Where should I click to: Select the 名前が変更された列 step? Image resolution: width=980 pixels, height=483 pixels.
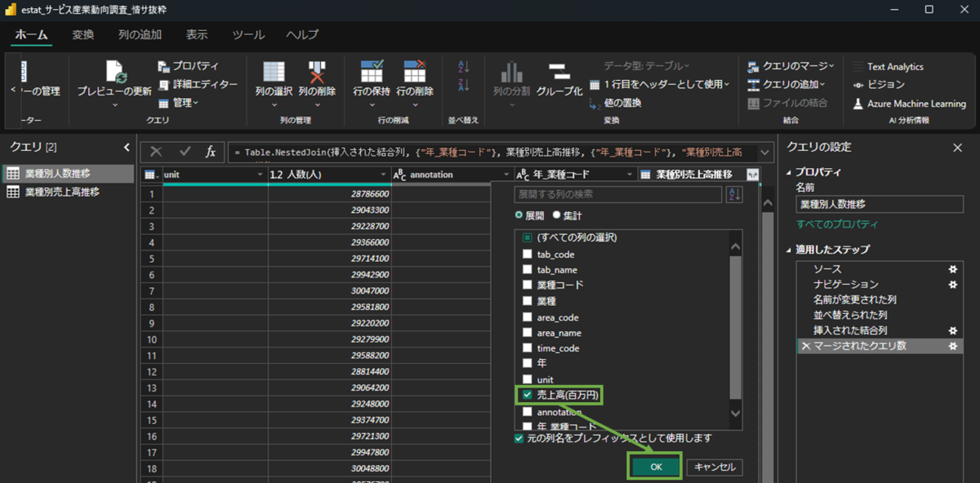[x=855, y=299]
